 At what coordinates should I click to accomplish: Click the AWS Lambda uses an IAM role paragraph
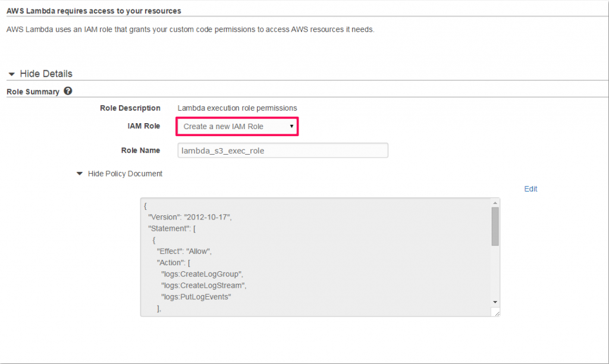click(x=190, y=30)
